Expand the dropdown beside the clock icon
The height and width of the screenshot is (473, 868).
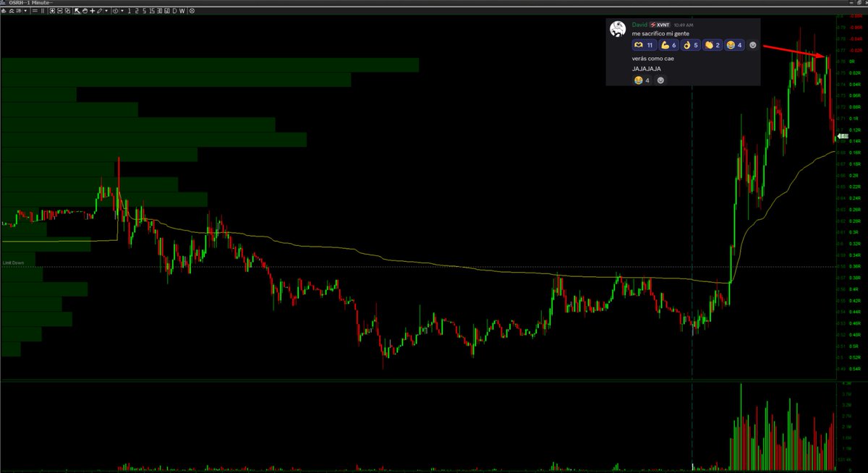pos(122,11)
